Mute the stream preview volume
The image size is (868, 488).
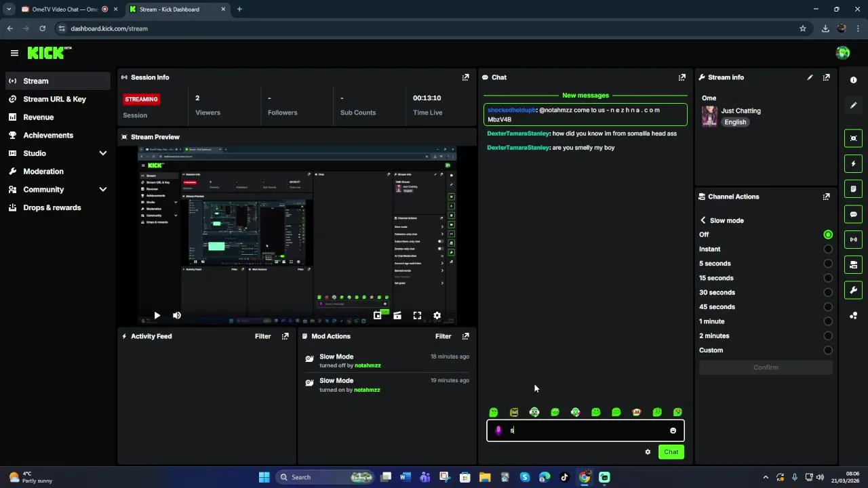(x=177, y=315)
